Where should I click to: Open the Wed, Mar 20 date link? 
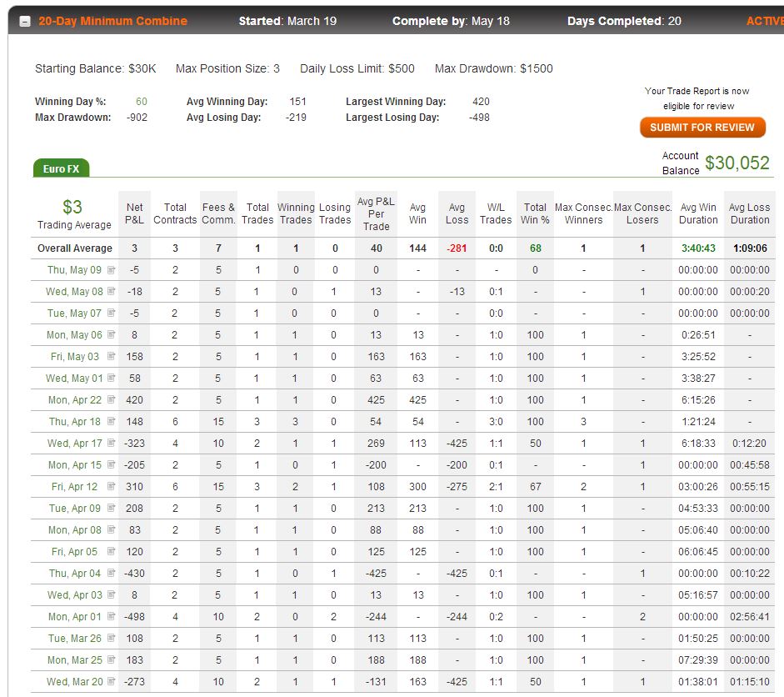(74, 682)
